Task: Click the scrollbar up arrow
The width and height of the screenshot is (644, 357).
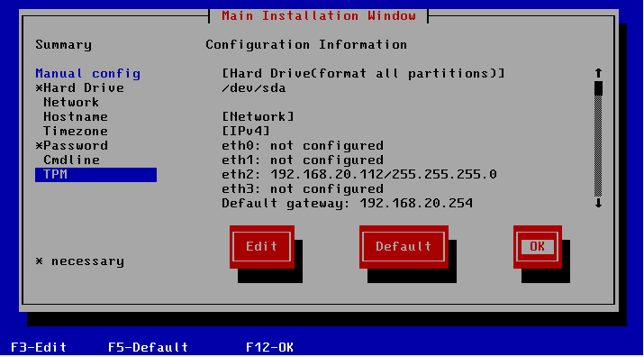Action: 598,74
